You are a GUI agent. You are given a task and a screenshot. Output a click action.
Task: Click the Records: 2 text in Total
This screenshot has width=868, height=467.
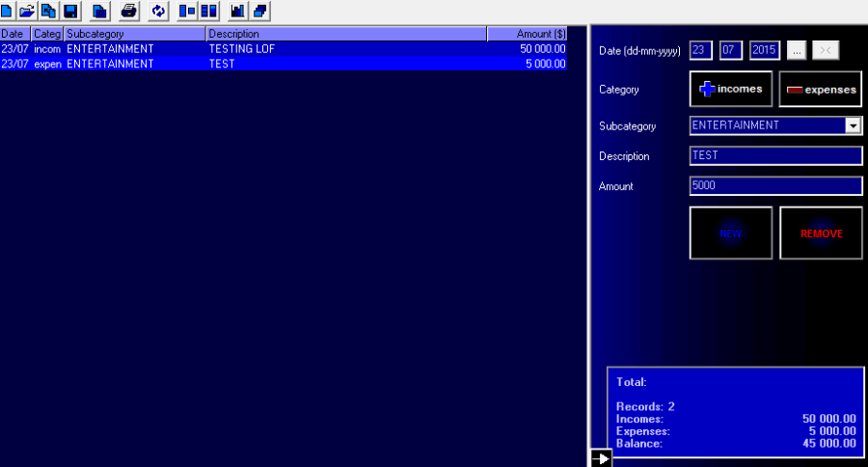click(x=645, y=406)
